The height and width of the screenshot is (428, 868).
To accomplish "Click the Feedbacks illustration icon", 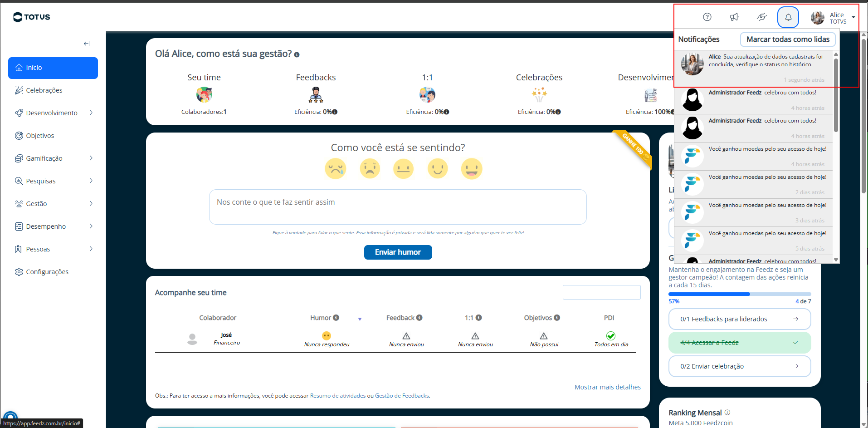I will (316, 94).
